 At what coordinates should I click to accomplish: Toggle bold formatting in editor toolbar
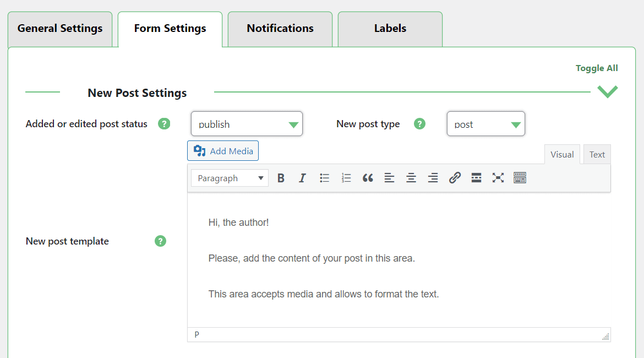point(281,178)
